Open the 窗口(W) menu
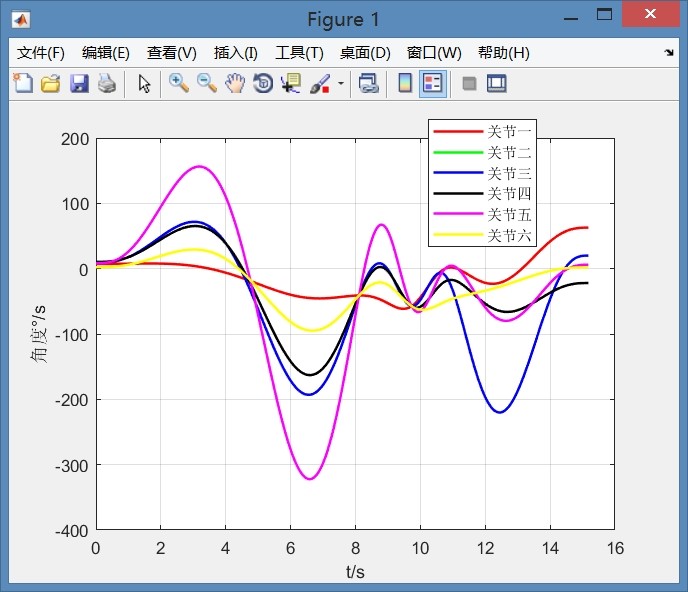Screen dimensions: 688x592 point(434,53)
